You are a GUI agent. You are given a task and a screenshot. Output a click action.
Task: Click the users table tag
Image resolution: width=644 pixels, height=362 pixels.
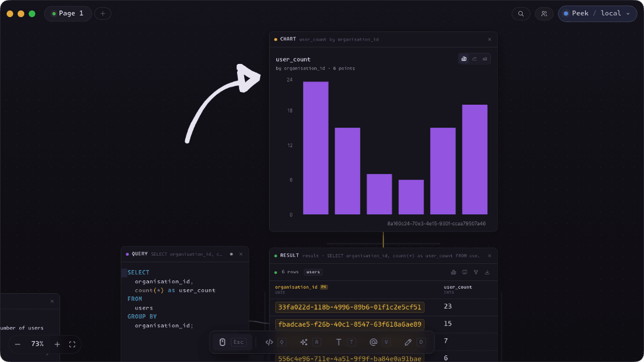tap(313, 272)
